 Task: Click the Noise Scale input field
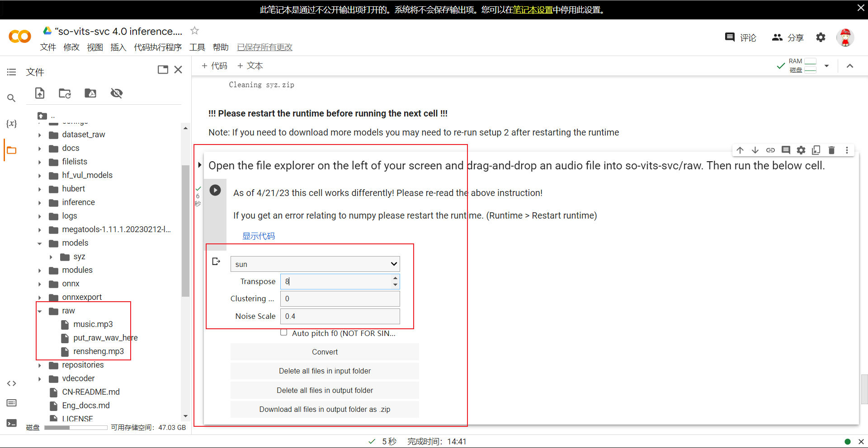point(340,316)
